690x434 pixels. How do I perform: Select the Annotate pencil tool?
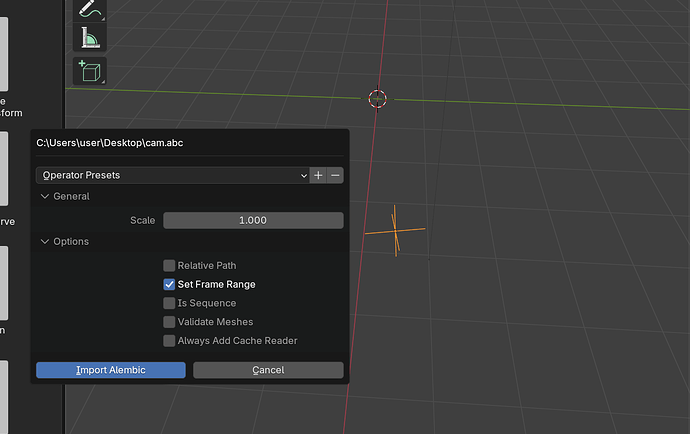point(90,10)
